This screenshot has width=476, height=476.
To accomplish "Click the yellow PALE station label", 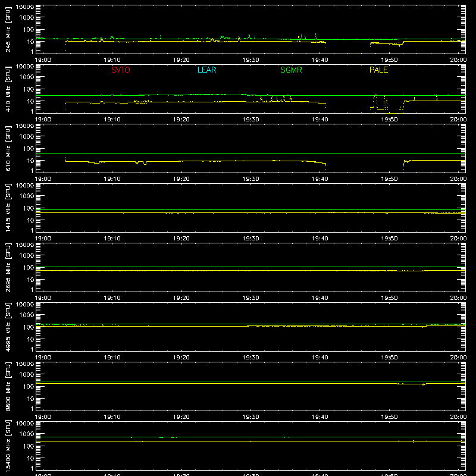I will 378,70.
